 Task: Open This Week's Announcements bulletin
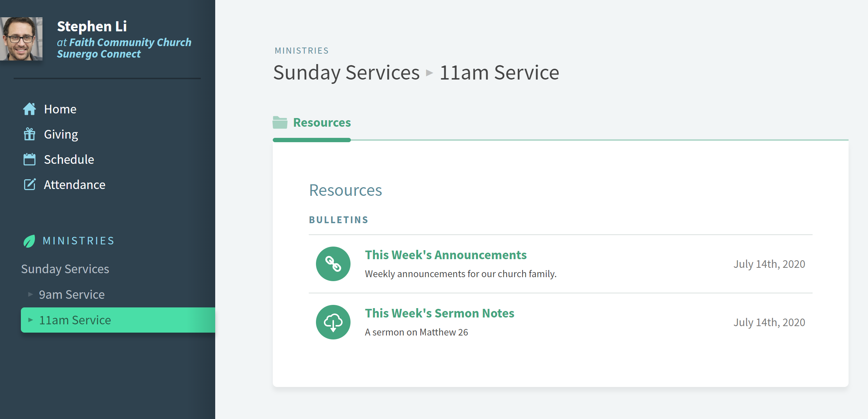click(x=446, y=254)
